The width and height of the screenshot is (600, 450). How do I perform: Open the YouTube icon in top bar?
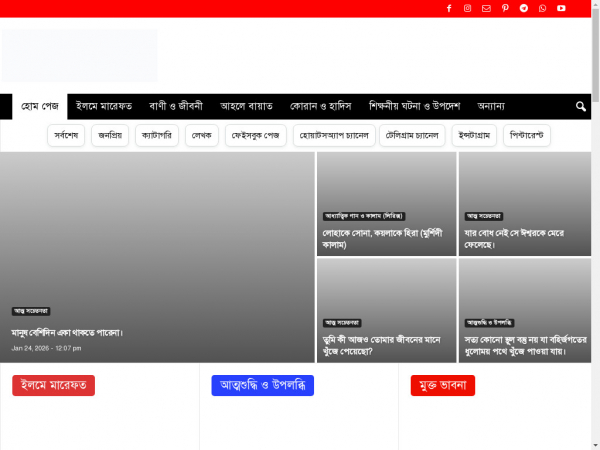[x=561, y=9]
